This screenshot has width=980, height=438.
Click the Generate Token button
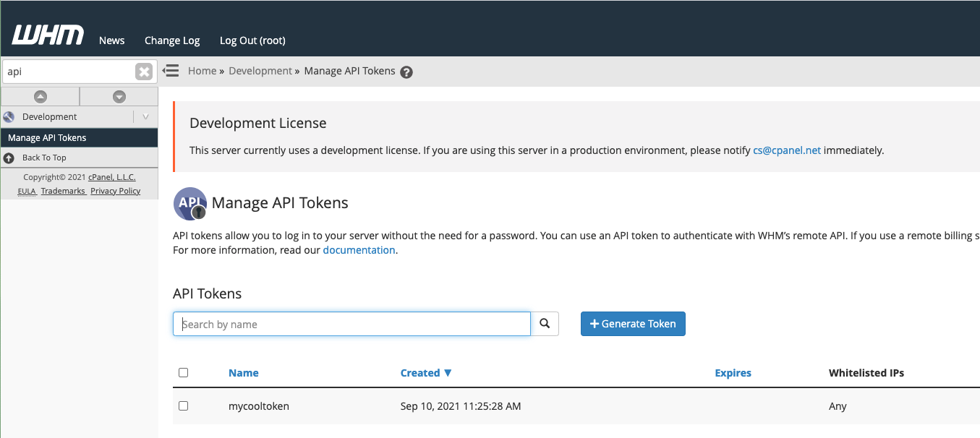tap(633, 324)
